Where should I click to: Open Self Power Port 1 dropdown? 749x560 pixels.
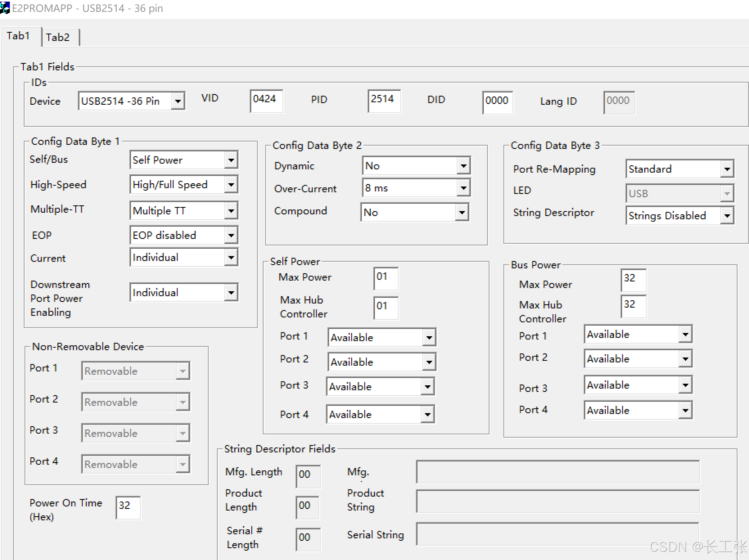pos(382,337)
